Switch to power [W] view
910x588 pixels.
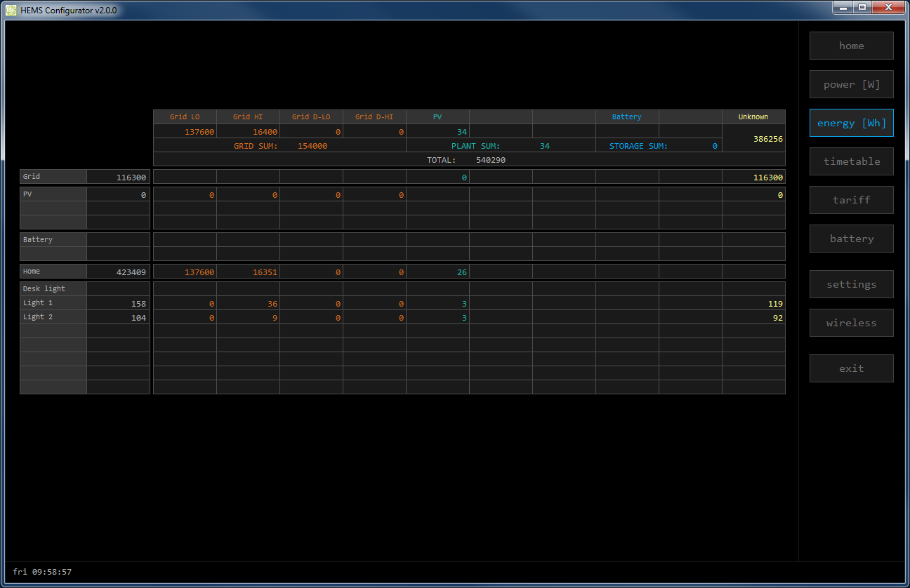[x=851, y=84]
